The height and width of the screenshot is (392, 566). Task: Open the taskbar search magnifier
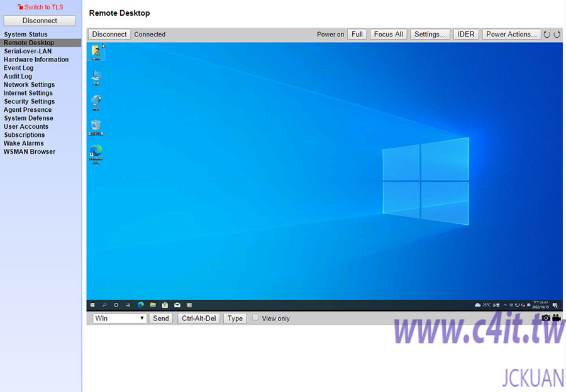pos(104,305)
